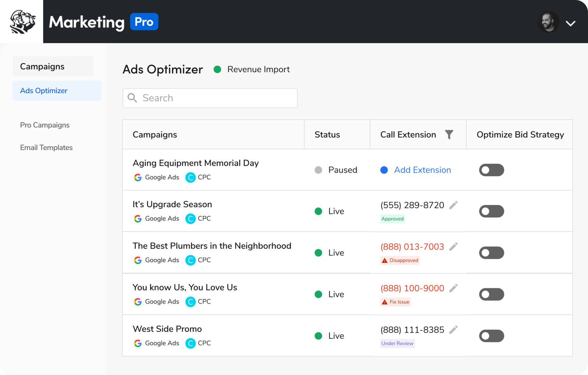Click the Revenue Import status dot
The image size is (588, 375).
pos(218,69)
